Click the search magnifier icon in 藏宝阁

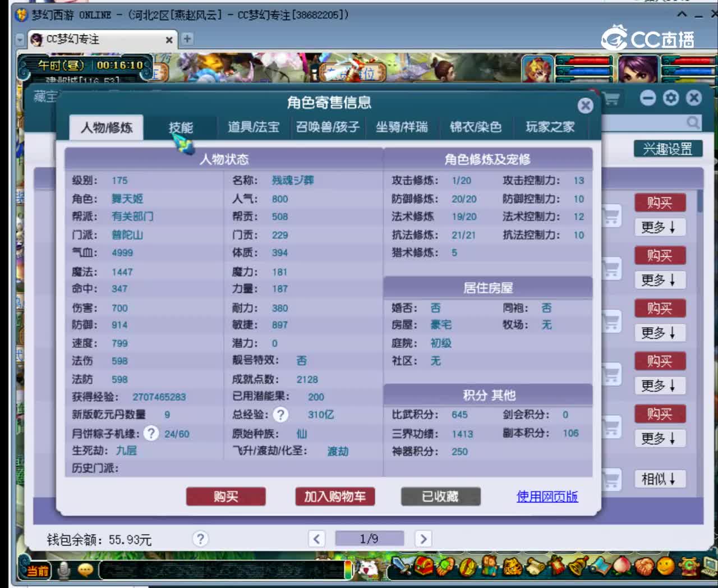pos(693,122)
